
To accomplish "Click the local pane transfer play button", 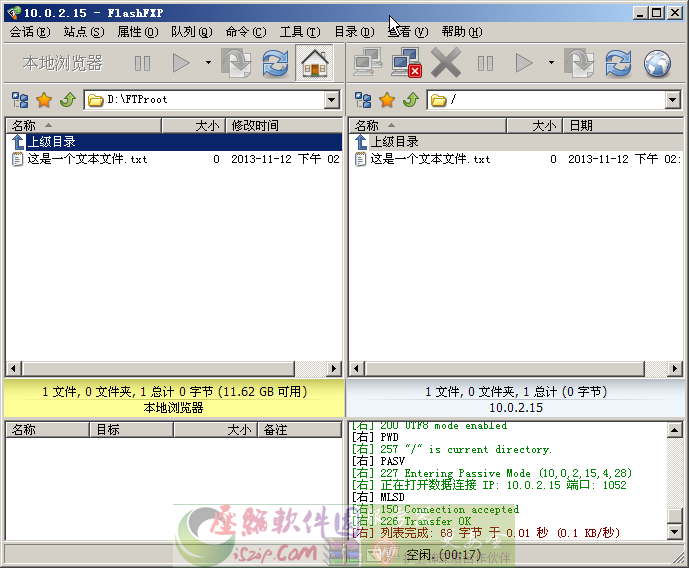I will (181, 63).
